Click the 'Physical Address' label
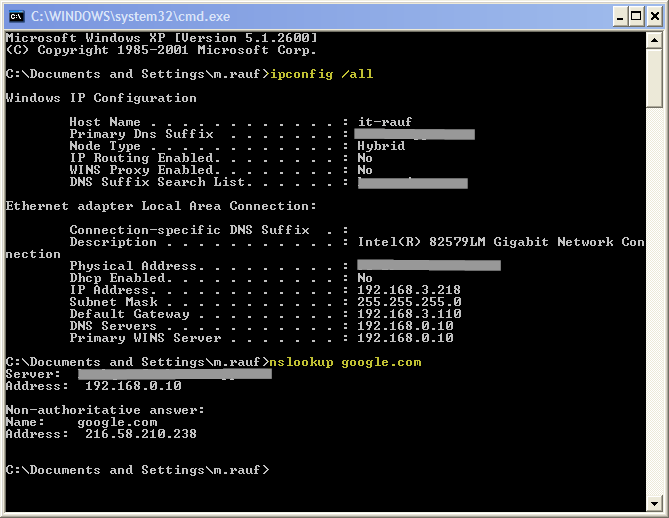The height and width of the screenshot is (518, 669). [x=134, y=266]
